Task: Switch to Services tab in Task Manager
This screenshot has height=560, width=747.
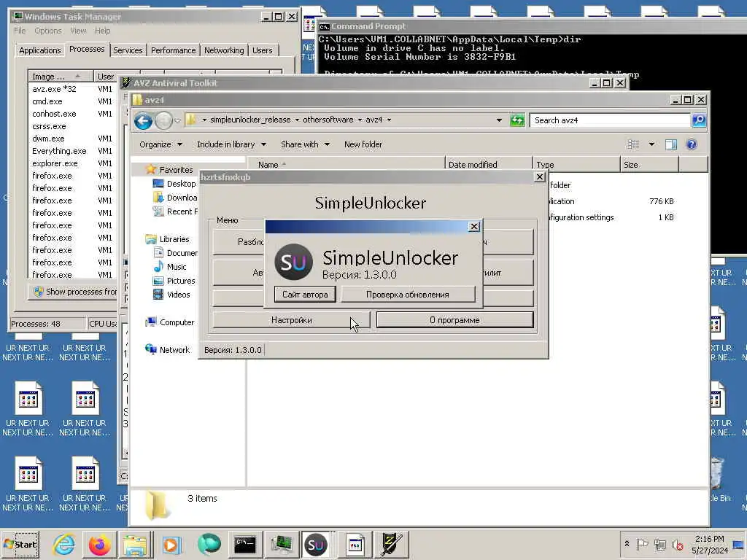Action: [x=128, y=50]
